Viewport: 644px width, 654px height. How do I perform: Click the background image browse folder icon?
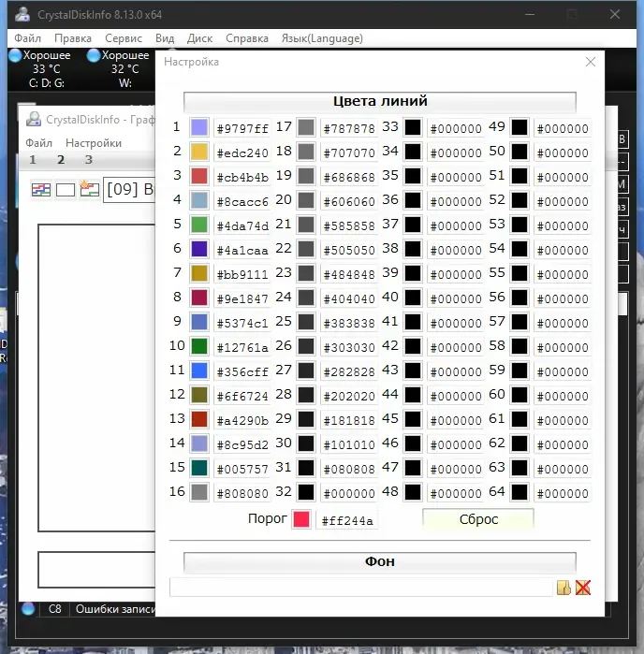click(x=563, y=588)
